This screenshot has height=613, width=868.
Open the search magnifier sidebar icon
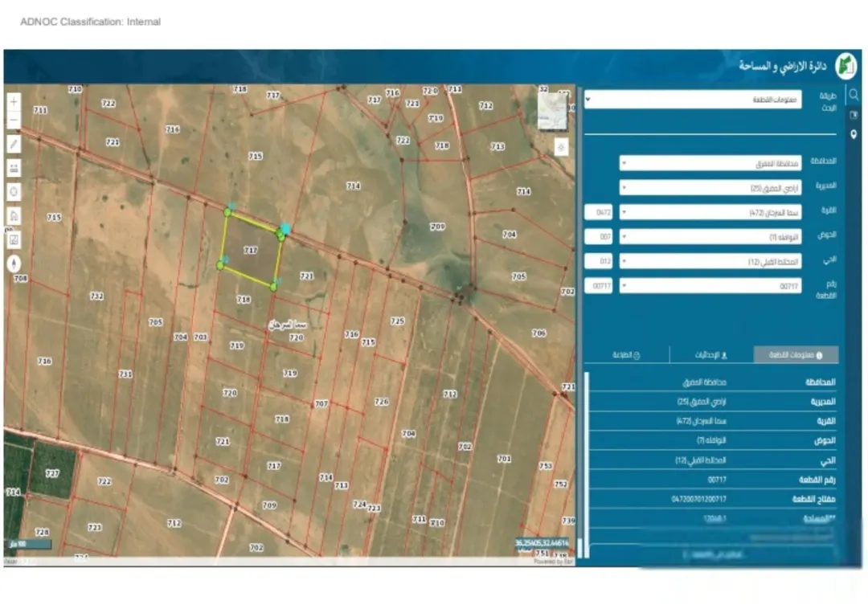(x=853, y=95)
